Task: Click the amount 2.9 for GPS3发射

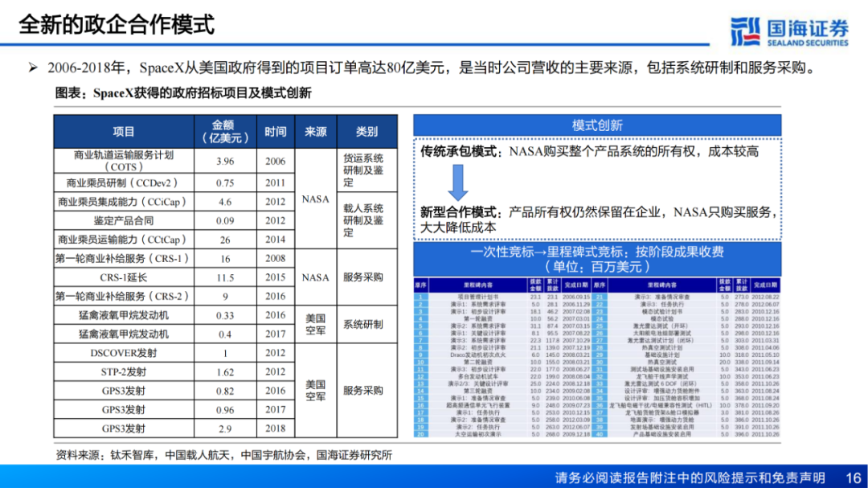Action: 225,429
